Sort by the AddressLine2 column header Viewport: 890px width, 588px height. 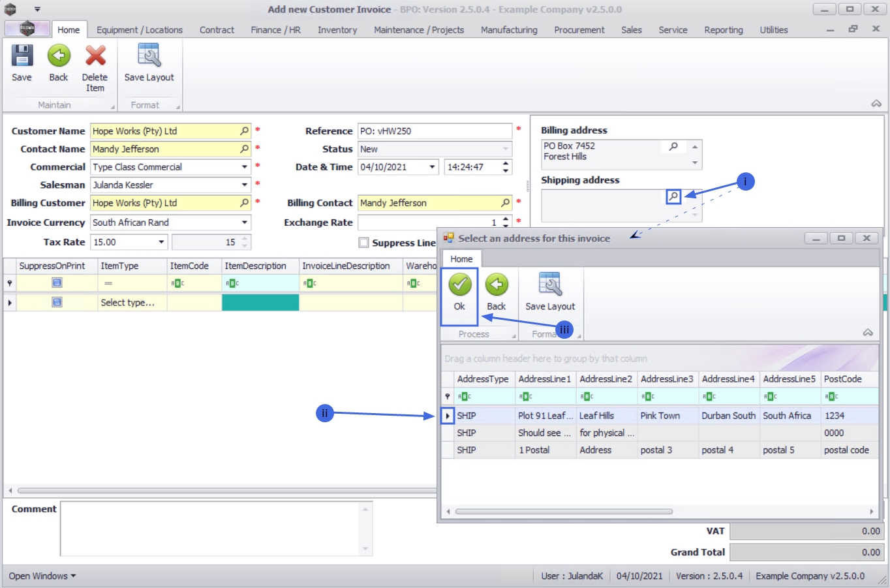tap(606, 379)
